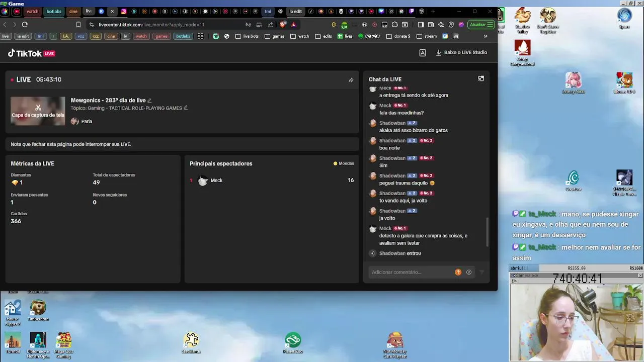Image resolution: width=644 pixels, height=362 pixels.
Task: Toggle the browser sidebar panel icon
Action: [421, 25]
